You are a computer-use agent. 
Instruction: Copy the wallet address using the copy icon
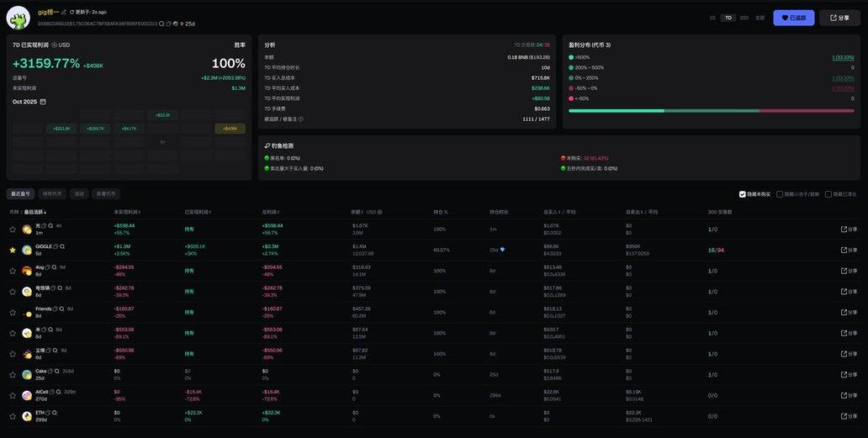[168, 24]
